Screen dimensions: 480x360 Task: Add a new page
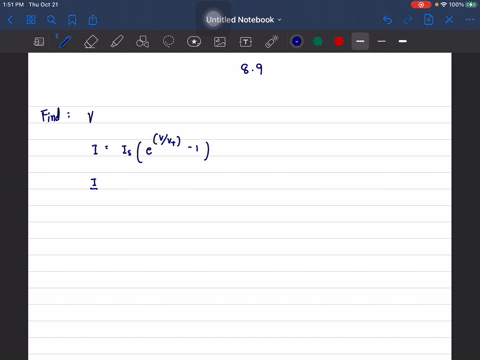428,20
